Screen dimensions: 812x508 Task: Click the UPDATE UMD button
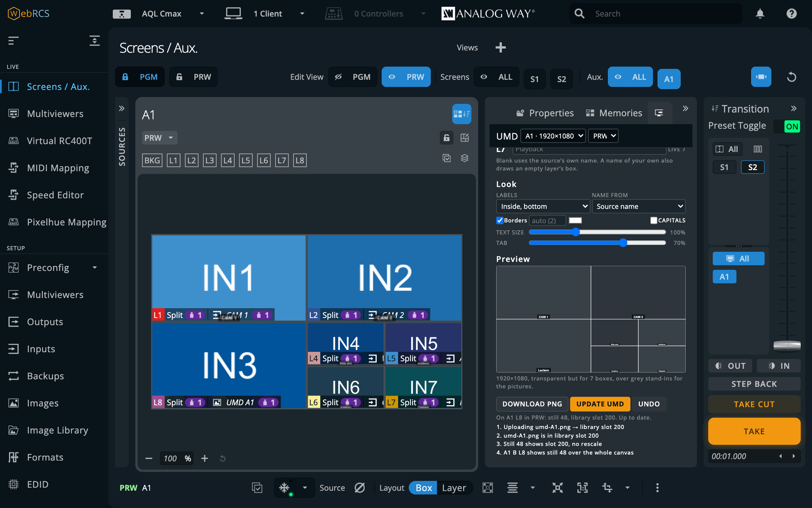click(x=600, y=404)
